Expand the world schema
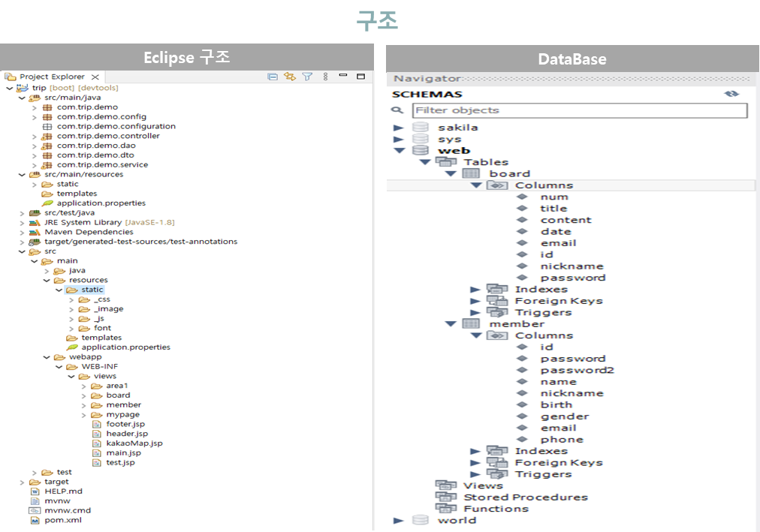The width and height of the screenshot is (760, 532). tap(399, 521)
